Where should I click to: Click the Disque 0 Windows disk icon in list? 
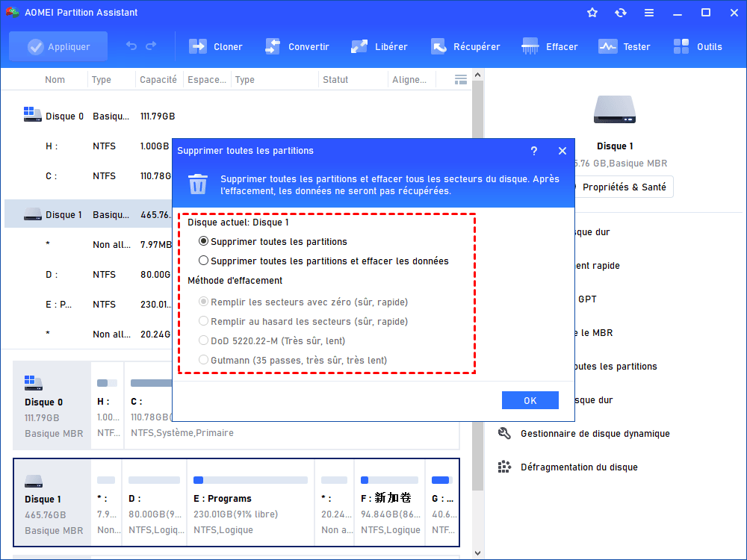(x=32, y=114)
